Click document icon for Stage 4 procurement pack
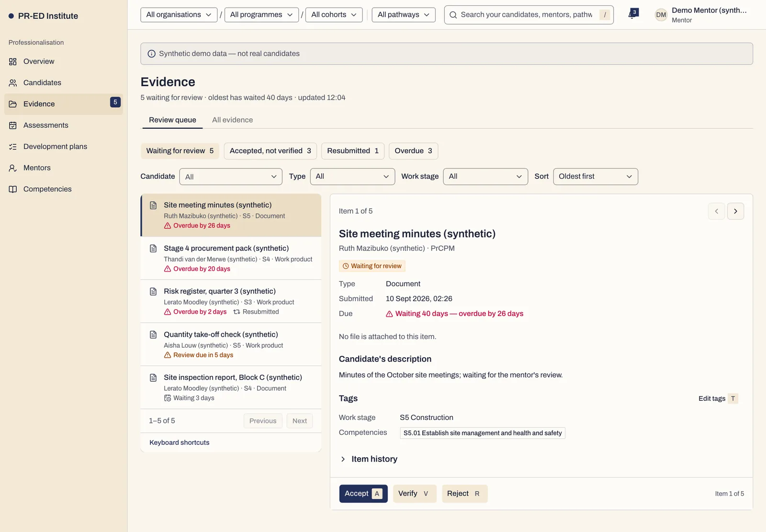Image resolution: width=766 pixels, height=532 pixels. click(153, 249)
